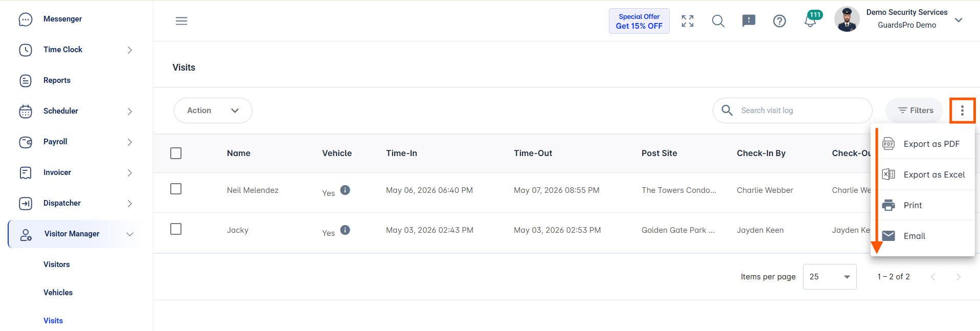Click the Special Offer 15% OFF banner
980x331 pixels.
click(x=639, y=21)
